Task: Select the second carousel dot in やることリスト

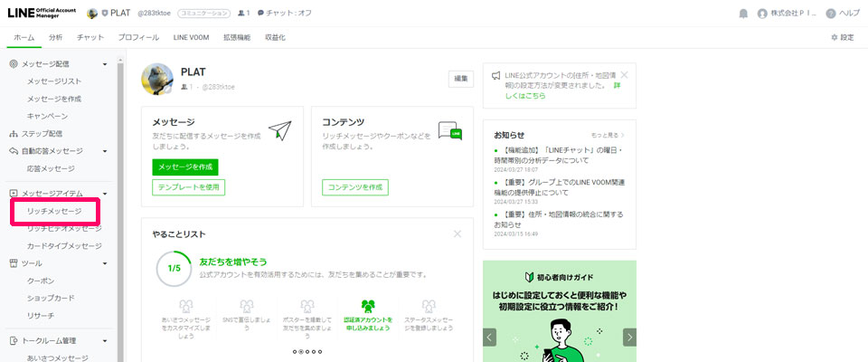Action: coord(300,351)
